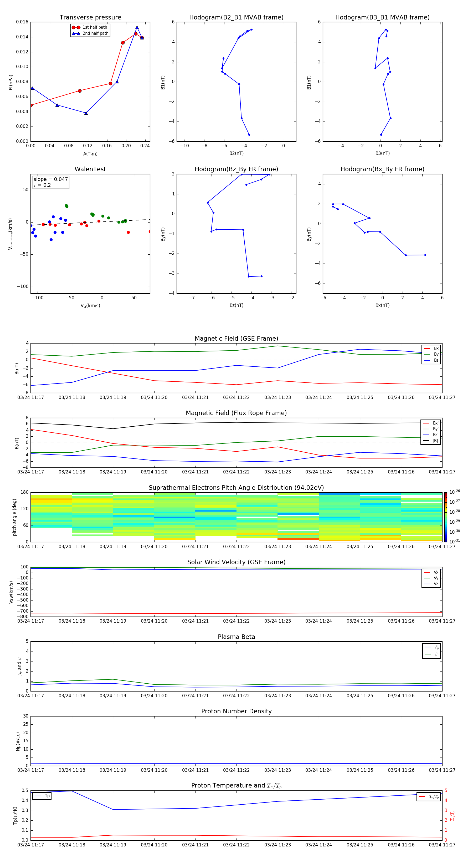Select the 'Tp' legend entry

pyautogui.click(x=43, y=796)
